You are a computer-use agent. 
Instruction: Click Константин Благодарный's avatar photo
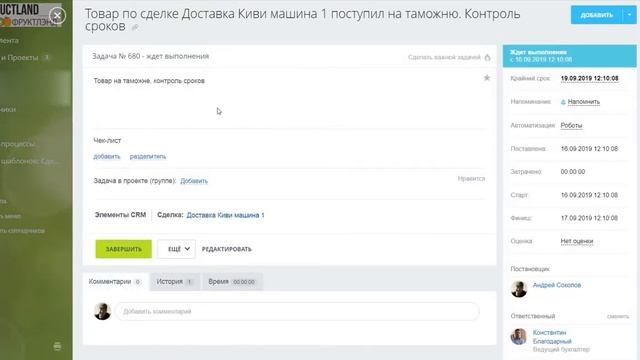point(519,337)
